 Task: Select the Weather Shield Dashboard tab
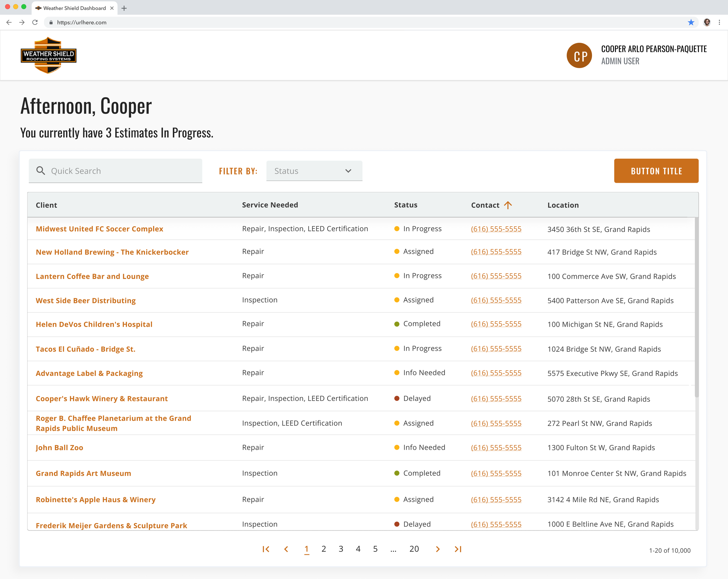pyautogui.click(x=74, y=8)
